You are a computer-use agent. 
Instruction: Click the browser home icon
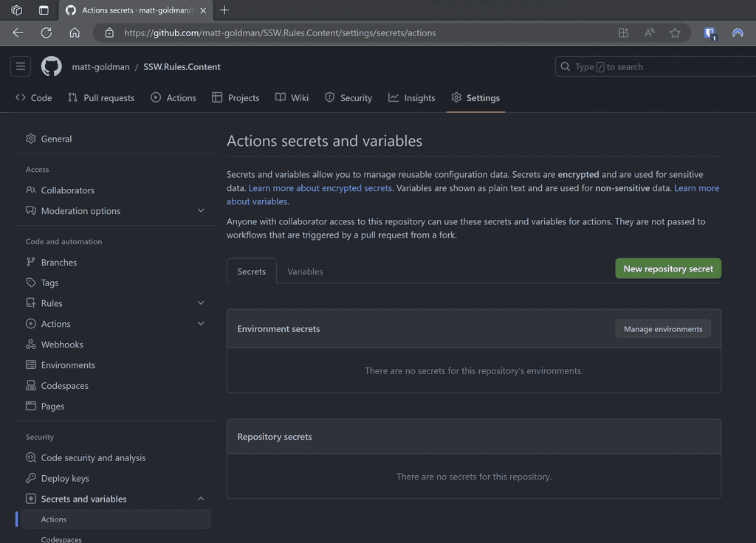tap(75, 32)
